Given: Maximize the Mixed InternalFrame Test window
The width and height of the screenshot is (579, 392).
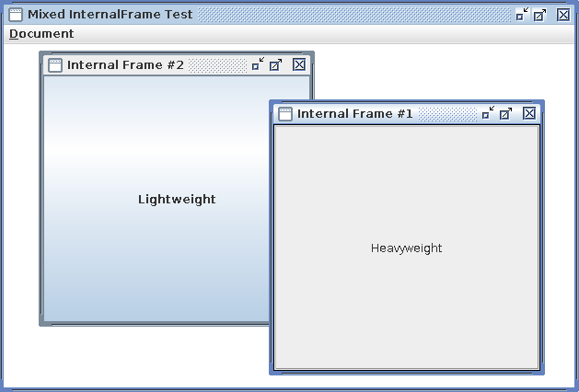Looking at the screenshot, I should [540, 15].
